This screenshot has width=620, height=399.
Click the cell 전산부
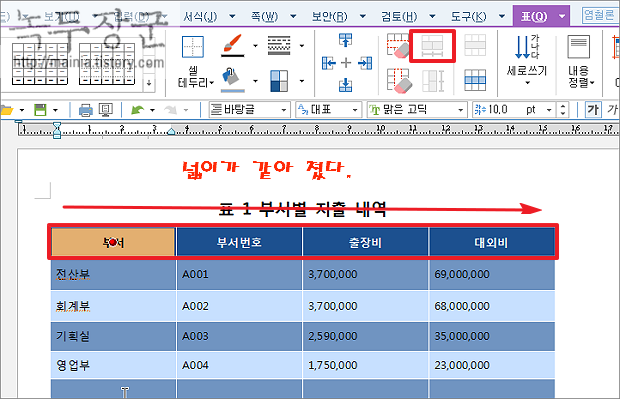(x=113, y=274)
